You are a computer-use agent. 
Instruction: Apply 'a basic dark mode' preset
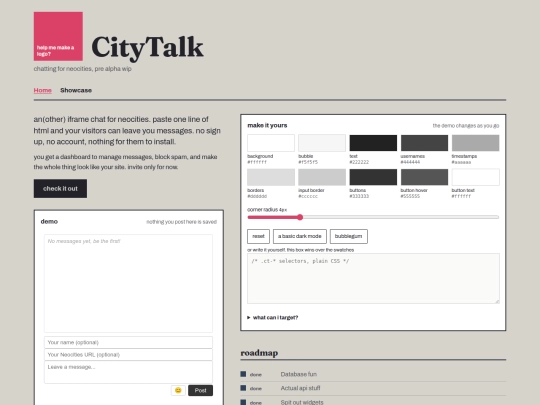[300, 236]
